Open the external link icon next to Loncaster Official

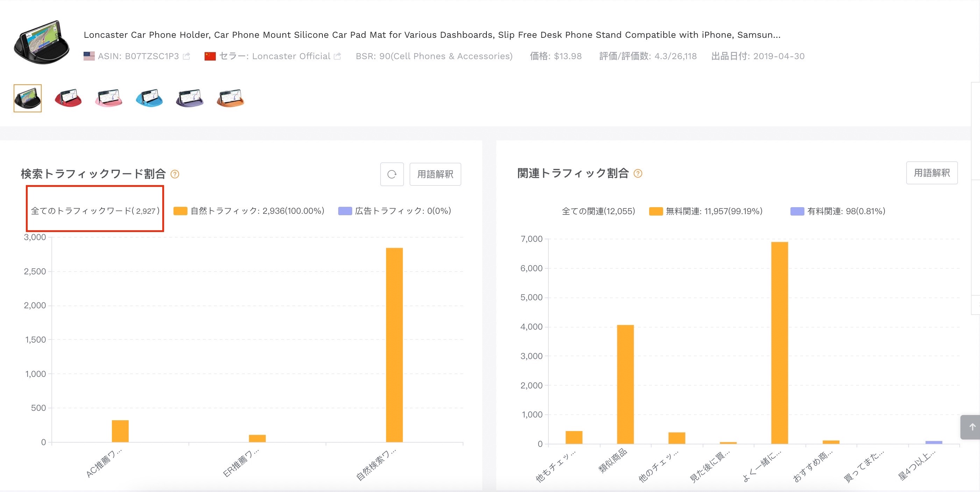point(338,56)
